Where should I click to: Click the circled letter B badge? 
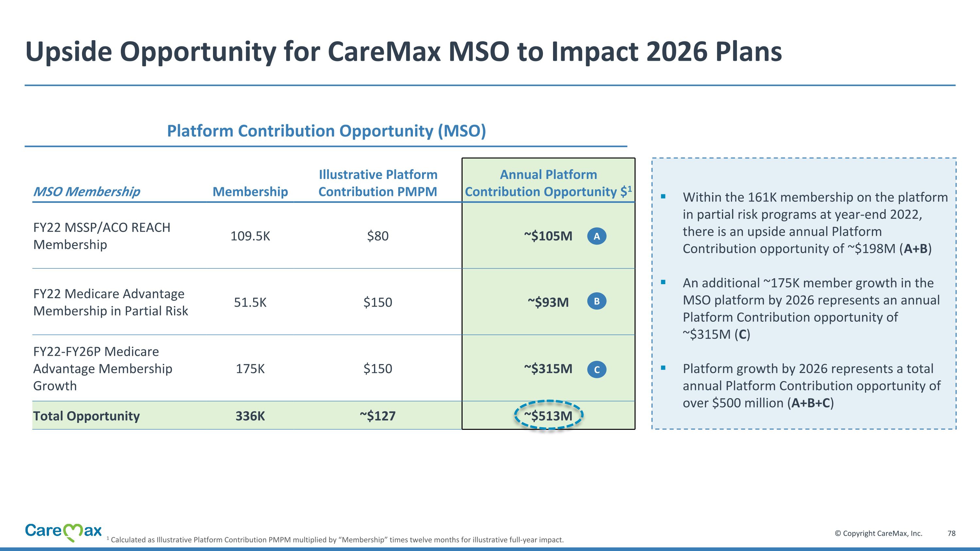coord(596,301)
